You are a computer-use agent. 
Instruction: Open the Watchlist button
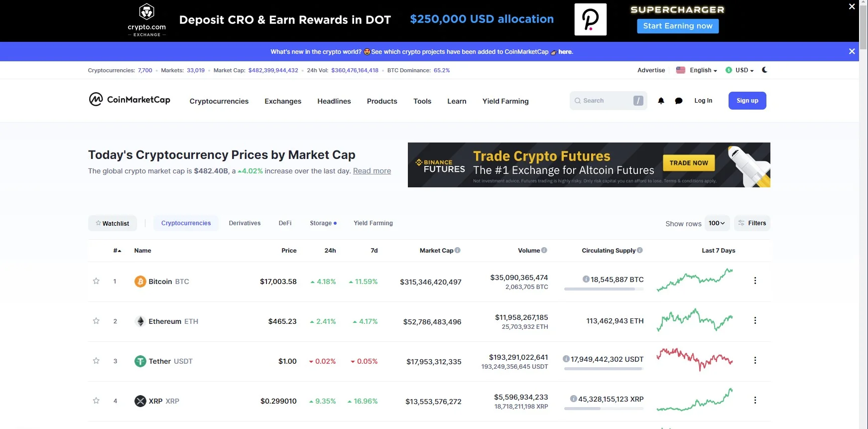click(112, 223)
